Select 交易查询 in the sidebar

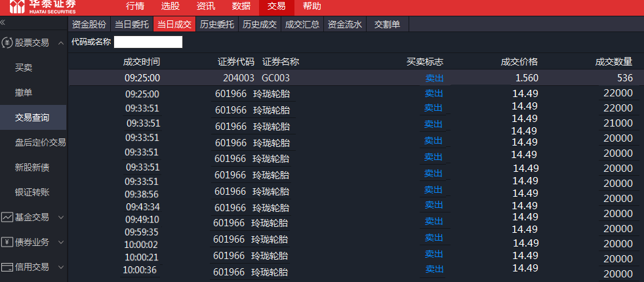pos(33,118)
